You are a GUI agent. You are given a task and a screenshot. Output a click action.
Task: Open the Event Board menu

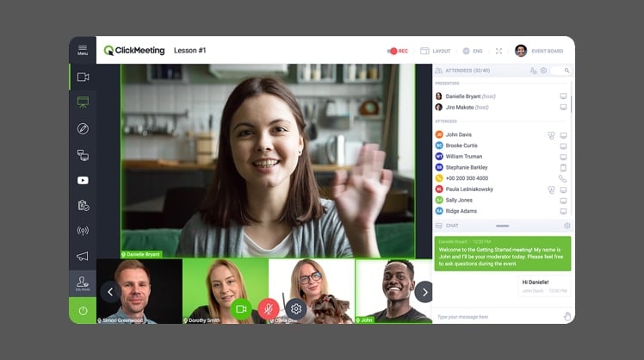(x=539, y=51)
